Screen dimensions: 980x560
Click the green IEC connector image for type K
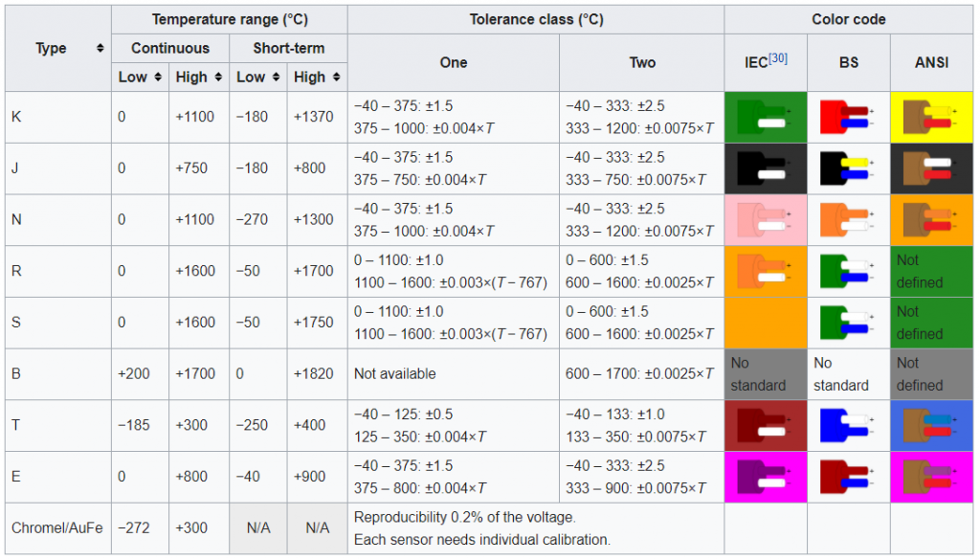click(x=766, y=117)
